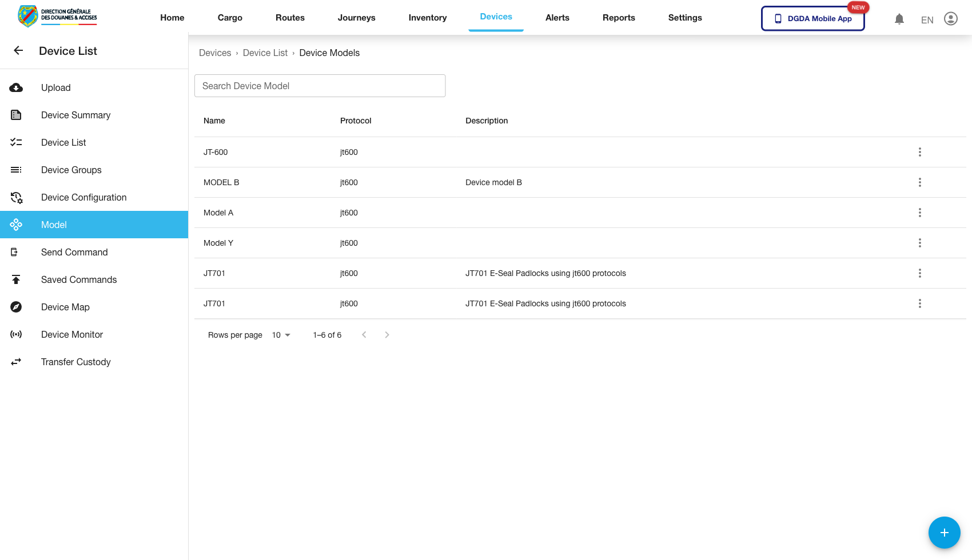This screenshot has width=972, height=560.
Task: Click into the Search Device Model field
Action: tap(320, 86)
